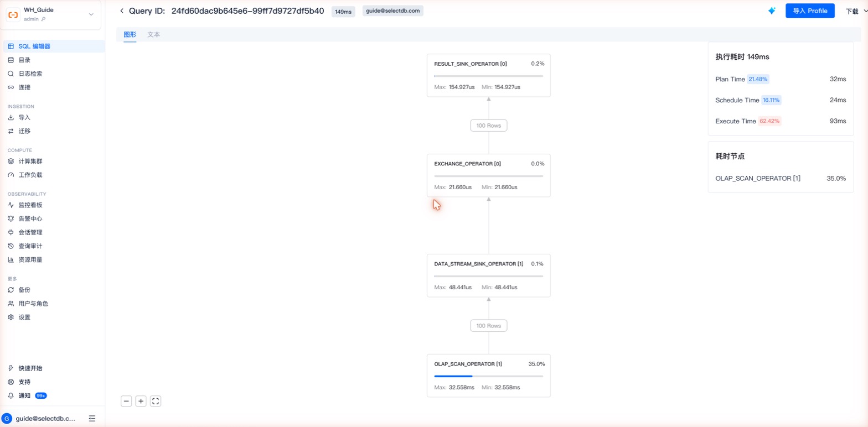The height and width of the screenshot is (427, 868).
Task: Click the 迁移 transfer arrows icon
Action: click(x=11, y=131)
